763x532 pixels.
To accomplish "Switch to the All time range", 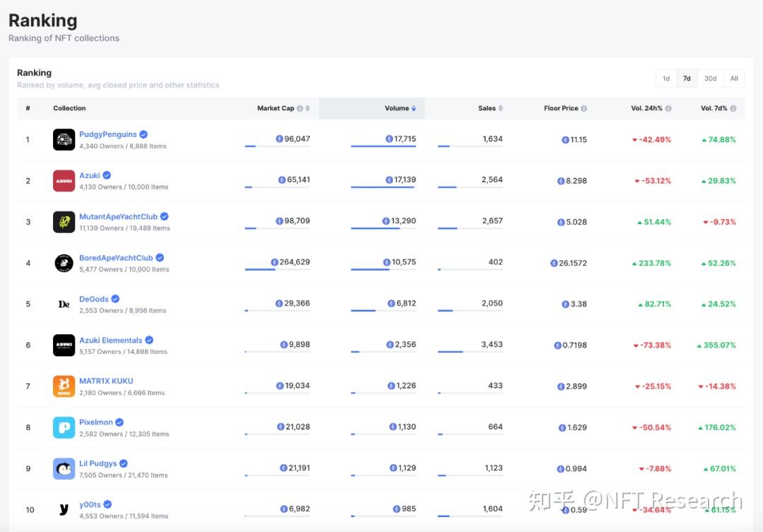I will tap(734, 78).
